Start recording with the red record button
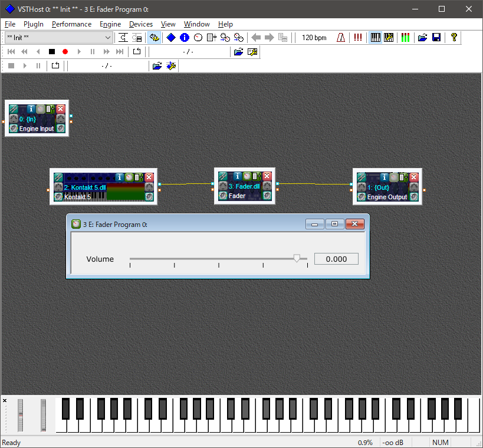This screenshot has height=448, width=483. (65, 52)
